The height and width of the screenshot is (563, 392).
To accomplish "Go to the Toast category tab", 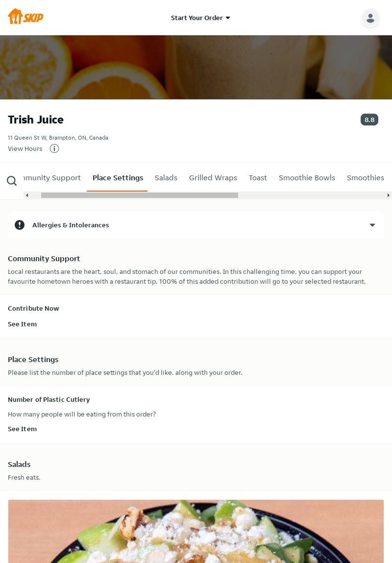I will click(x=258, y=178).
